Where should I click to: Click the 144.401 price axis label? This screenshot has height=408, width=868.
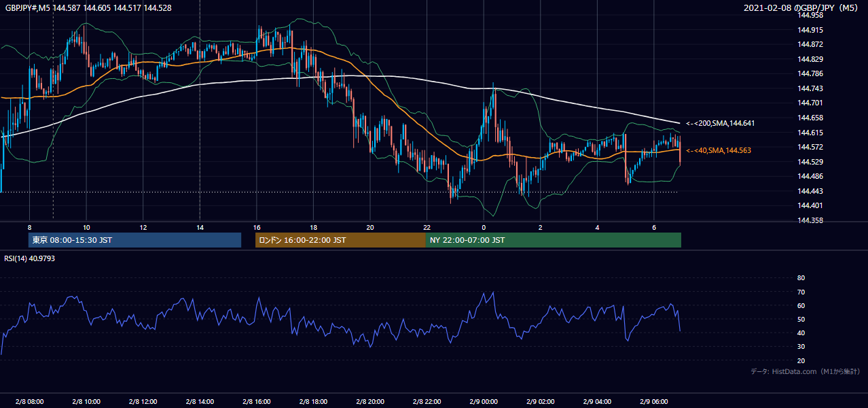click(811, 206)
